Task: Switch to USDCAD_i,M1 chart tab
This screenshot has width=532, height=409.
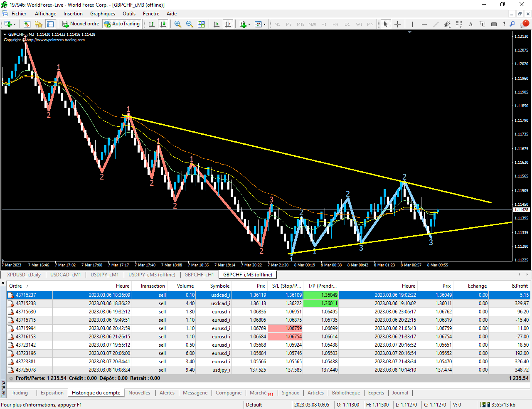Action: tap(66, 275)
